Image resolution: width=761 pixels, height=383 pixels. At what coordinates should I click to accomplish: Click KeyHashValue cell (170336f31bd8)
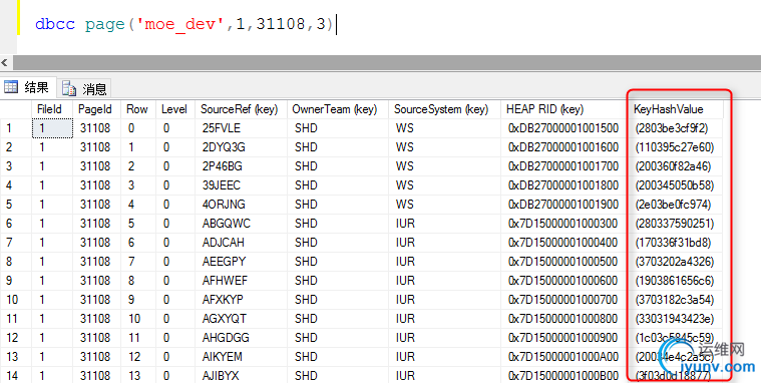click(675, 242)
